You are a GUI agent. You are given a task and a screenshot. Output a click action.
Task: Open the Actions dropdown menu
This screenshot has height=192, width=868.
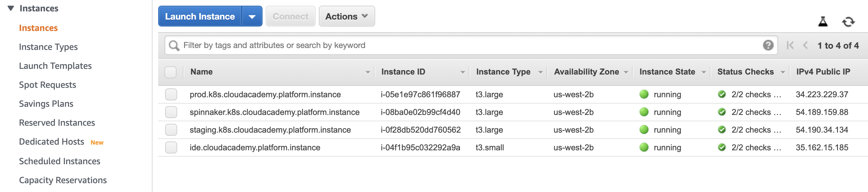pos(346,16)
